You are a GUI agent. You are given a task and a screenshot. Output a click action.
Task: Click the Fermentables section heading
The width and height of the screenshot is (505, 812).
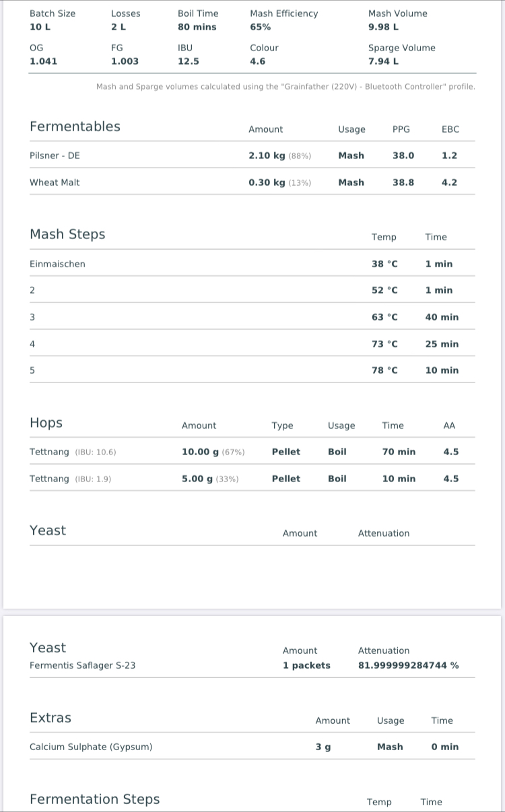75,127
